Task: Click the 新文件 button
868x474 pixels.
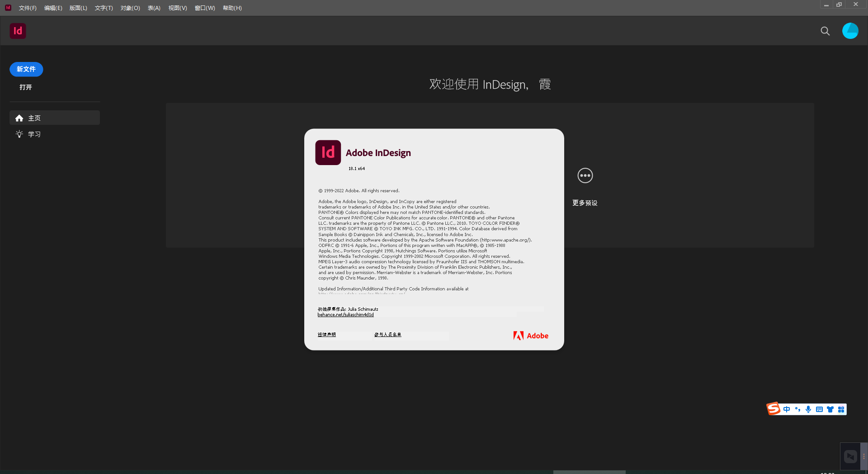Action: coord(26,69)
